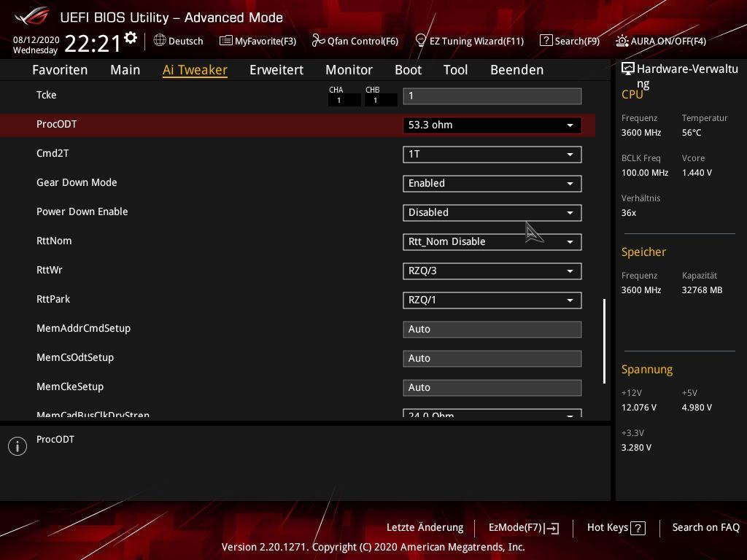The image size is (747, 560).
Task: Select the Power Down Enable label
Action: (82, 211)
